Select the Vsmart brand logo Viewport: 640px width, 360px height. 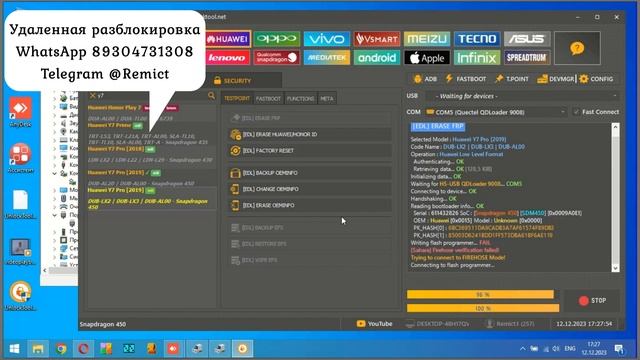pos(377,39)
